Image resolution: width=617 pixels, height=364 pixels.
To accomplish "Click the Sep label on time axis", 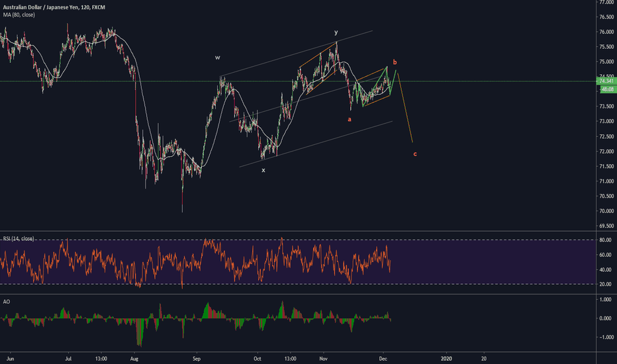I will 195,358.
